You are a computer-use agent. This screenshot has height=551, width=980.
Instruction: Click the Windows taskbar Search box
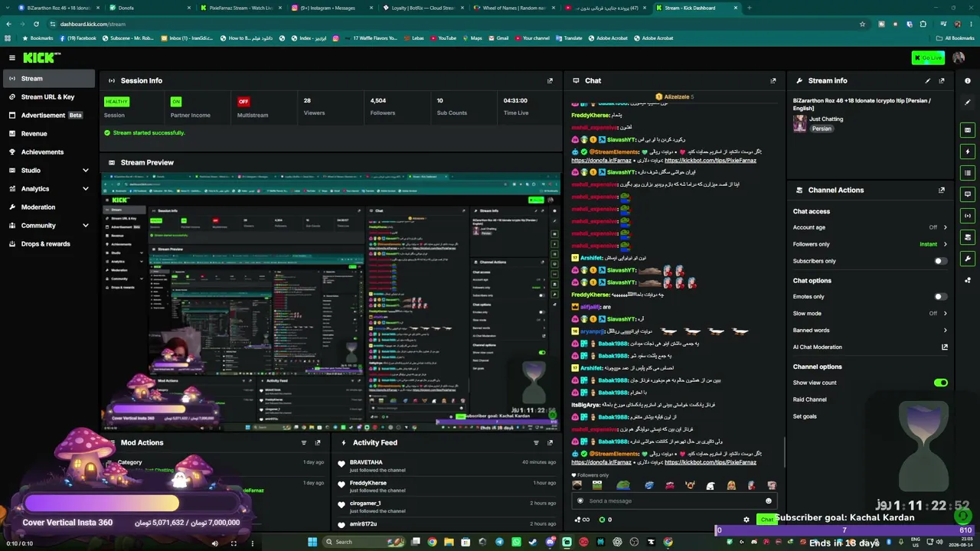coord(362,542)
